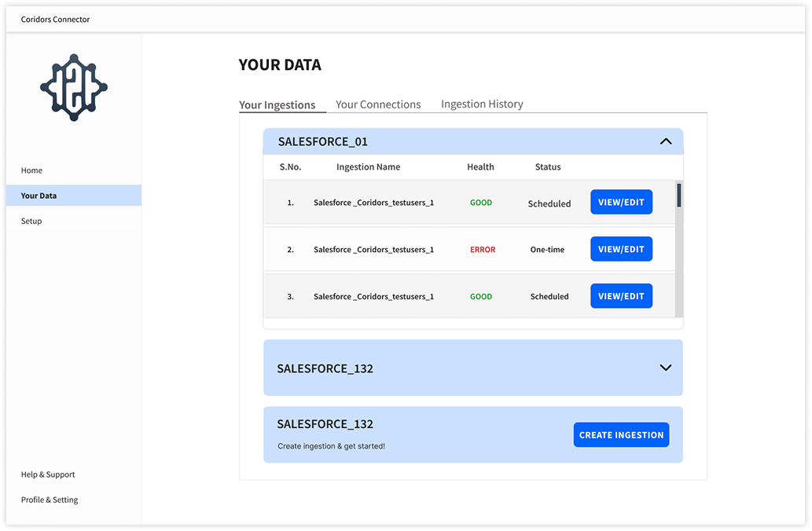Click VIEW/EDIT on the third ingestion row
The width and height of the screenshot is (812, 531).
pyautogui.click(x=621, y=295)
